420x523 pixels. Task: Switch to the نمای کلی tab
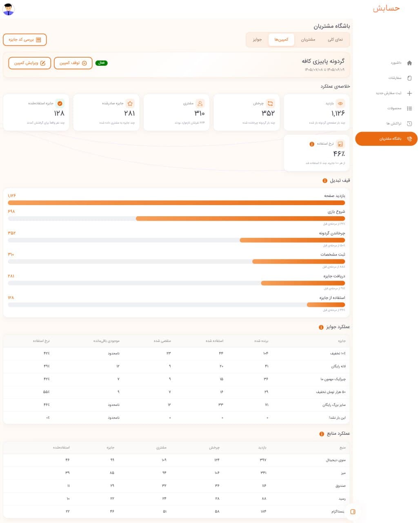tap(336, 40)
